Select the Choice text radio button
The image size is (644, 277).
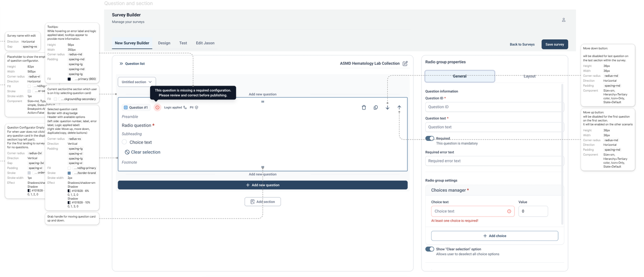(124, 142)
